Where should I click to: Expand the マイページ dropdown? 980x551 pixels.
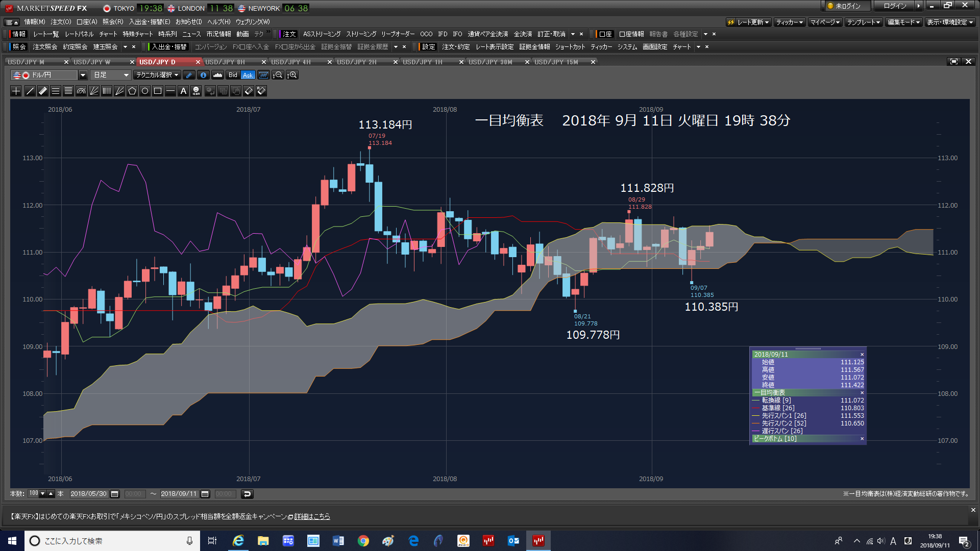click(x=825, y=22)
